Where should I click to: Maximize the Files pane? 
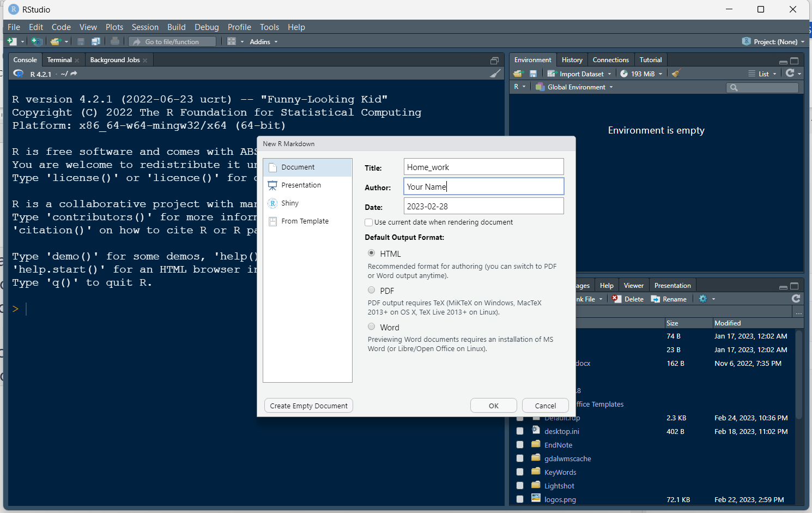794,286
